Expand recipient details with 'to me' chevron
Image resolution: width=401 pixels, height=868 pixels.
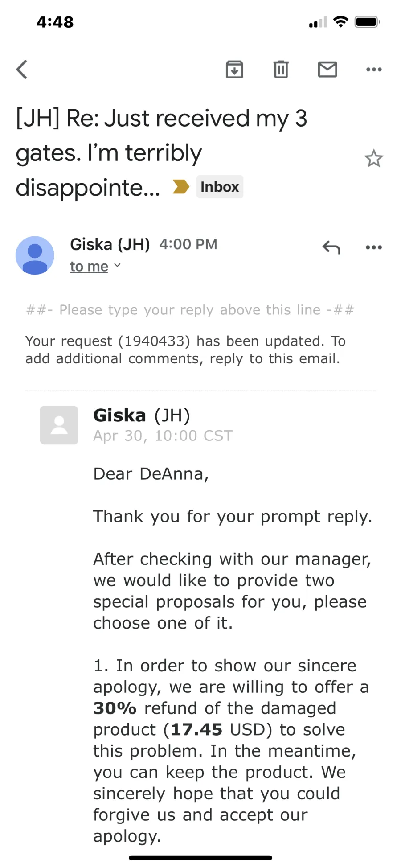pos(117,266)
